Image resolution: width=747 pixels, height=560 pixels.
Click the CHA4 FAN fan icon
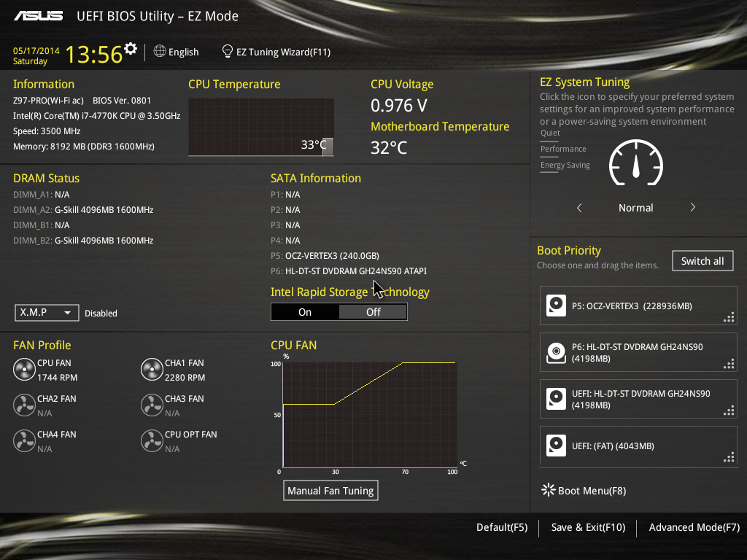(24, 441)
